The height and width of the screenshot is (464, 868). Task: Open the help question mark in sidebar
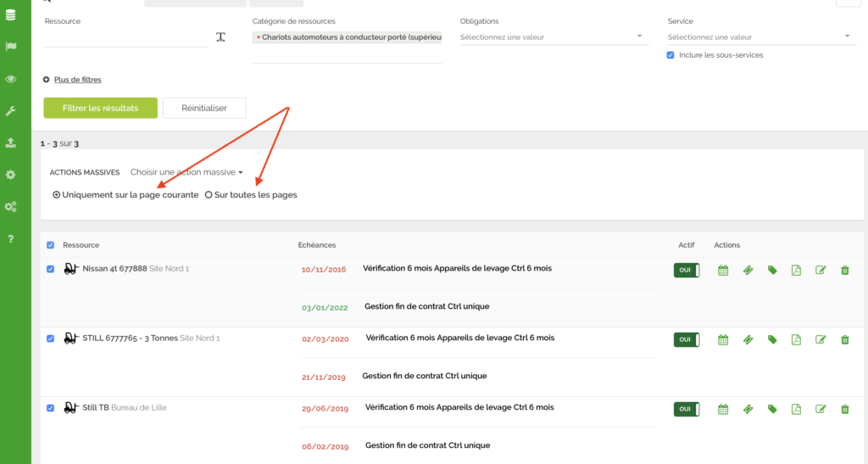pos(11,239)
